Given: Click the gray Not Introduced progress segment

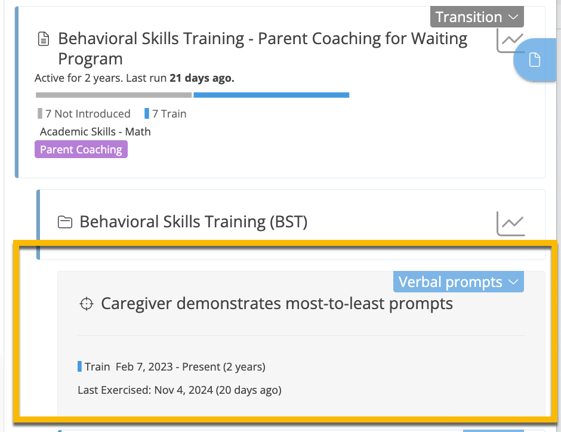Looking at the screenshot, I should pos(114,95).
